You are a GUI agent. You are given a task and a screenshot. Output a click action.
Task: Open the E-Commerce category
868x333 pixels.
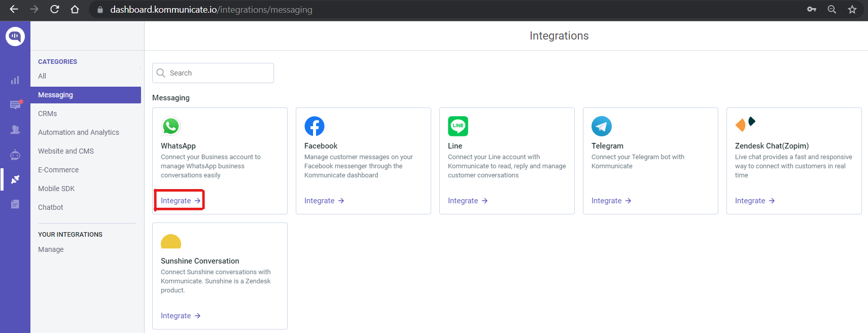pyautogui.click(x=58, y=170)
